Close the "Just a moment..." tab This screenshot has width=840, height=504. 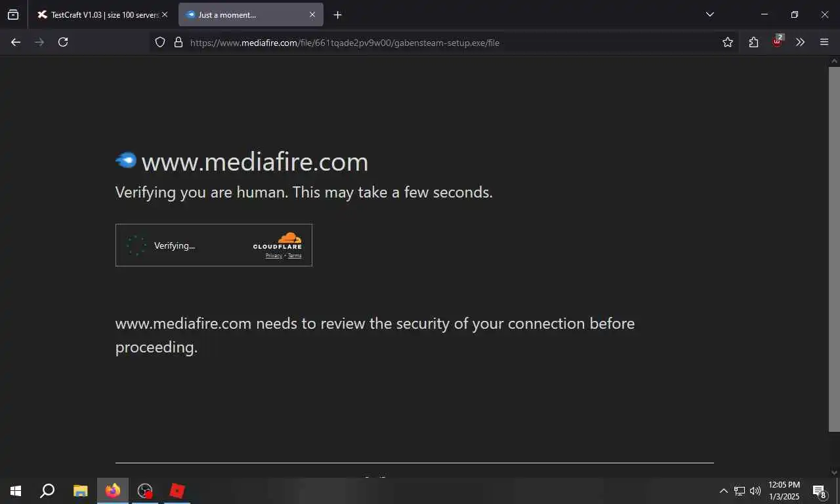tap(312, 14)
